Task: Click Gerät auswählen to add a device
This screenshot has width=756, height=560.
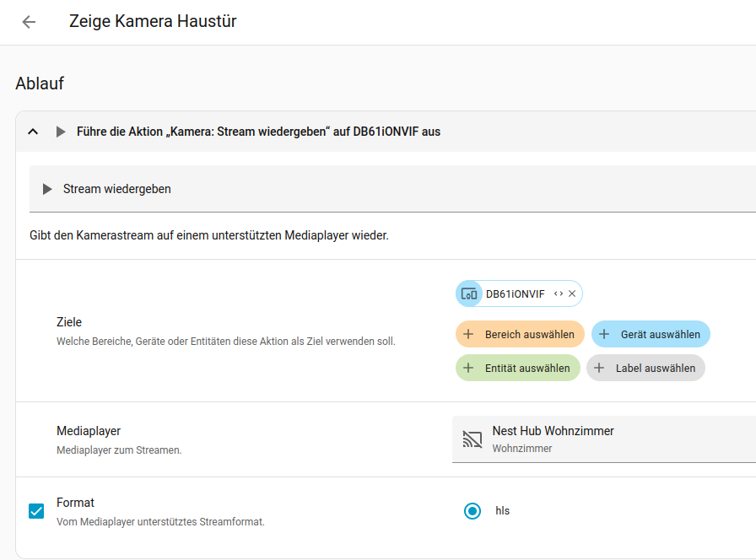Action: pos(651,334)
